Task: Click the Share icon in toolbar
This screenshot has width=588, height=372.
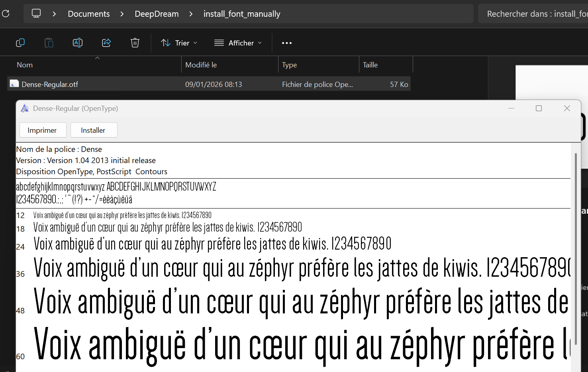Action: pos(106,43)
